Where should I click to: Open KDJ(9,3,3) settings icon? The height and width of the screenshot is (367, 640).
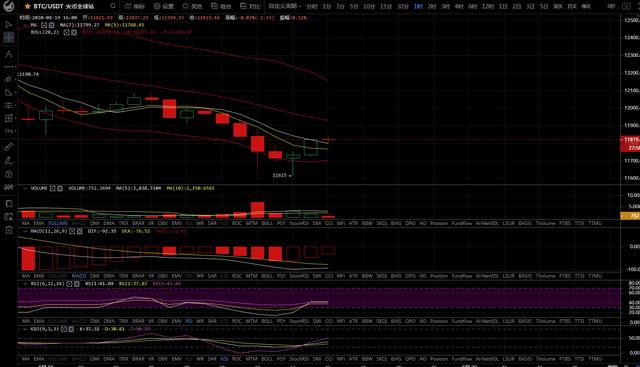tap(64, 329)
